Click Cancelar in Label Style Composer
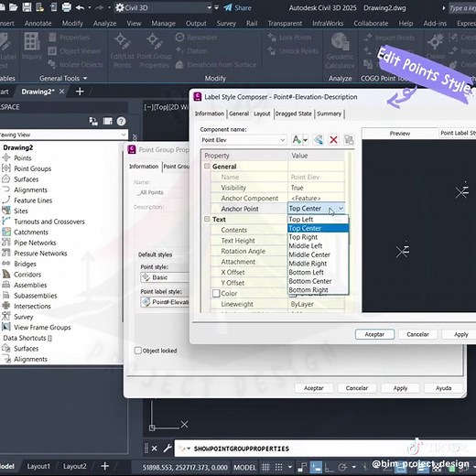Viewport: 476px width, 476px height. pos(417,334)
